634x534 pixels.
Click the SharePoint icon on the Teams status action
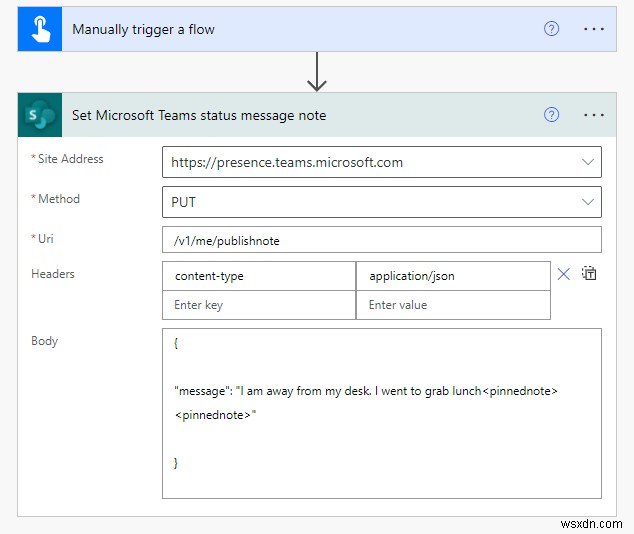(40, 115)
